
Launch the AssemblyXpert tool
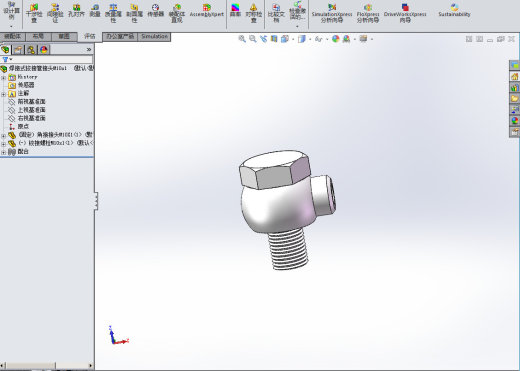coord(207,11)
